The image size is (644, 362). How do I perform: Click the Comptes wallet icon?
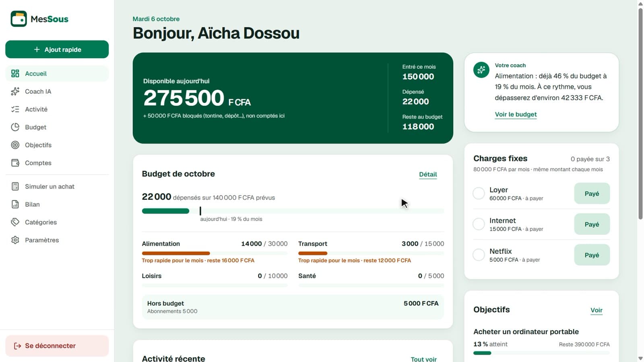tap(15, 163)
